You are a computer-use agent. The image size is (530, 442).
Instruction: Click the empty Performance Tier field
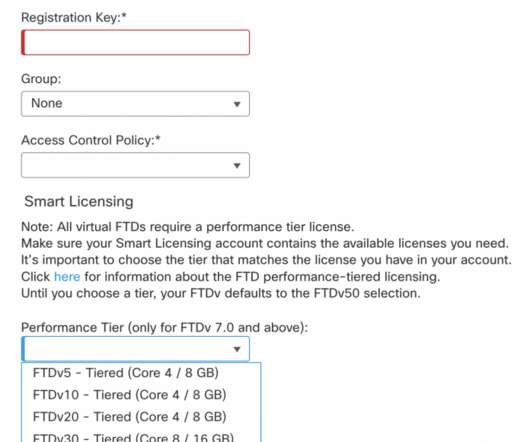pos(135,349)
